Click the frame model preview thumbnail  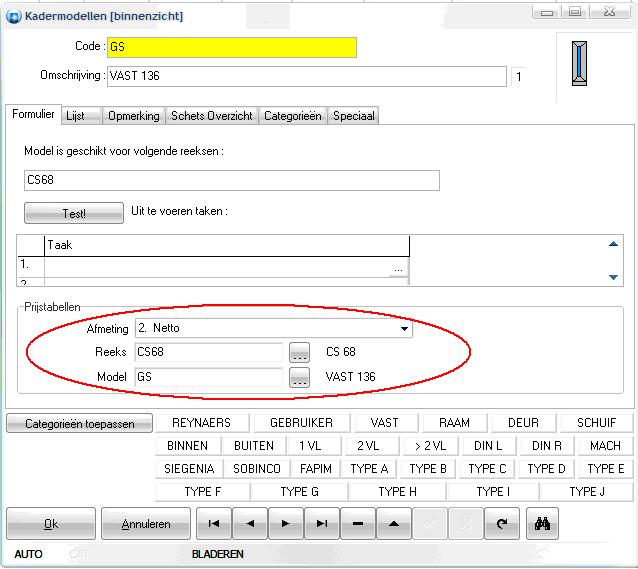579,63
